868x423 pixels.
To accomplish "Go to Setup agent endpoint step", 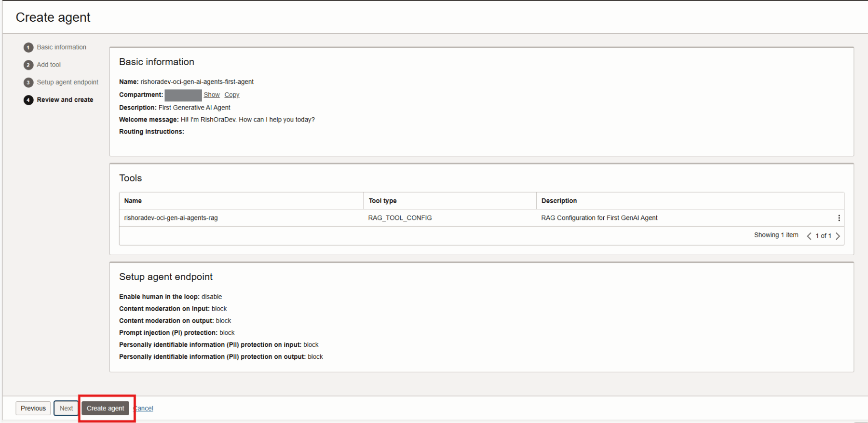I will [68, 82].
